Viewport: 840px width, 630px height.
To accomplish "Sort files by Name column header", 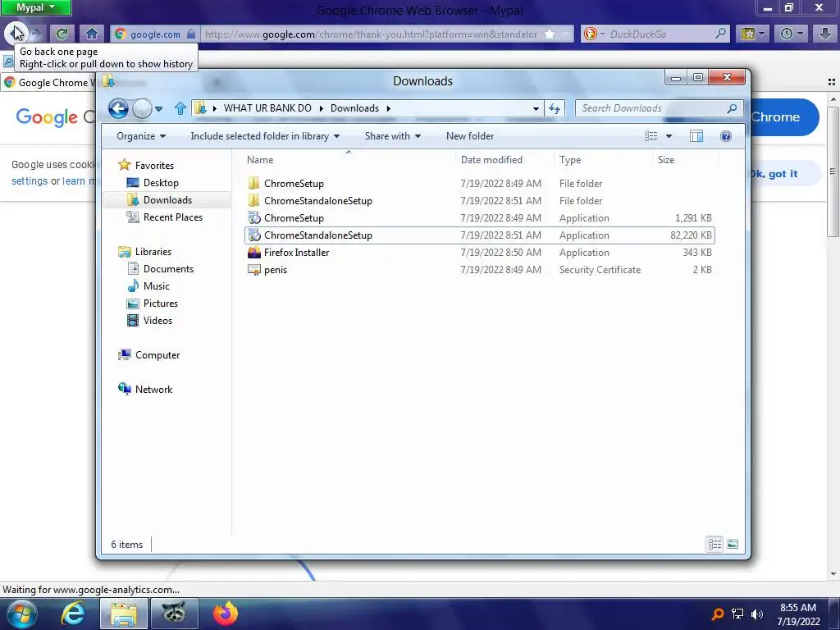I will (260, 160).
